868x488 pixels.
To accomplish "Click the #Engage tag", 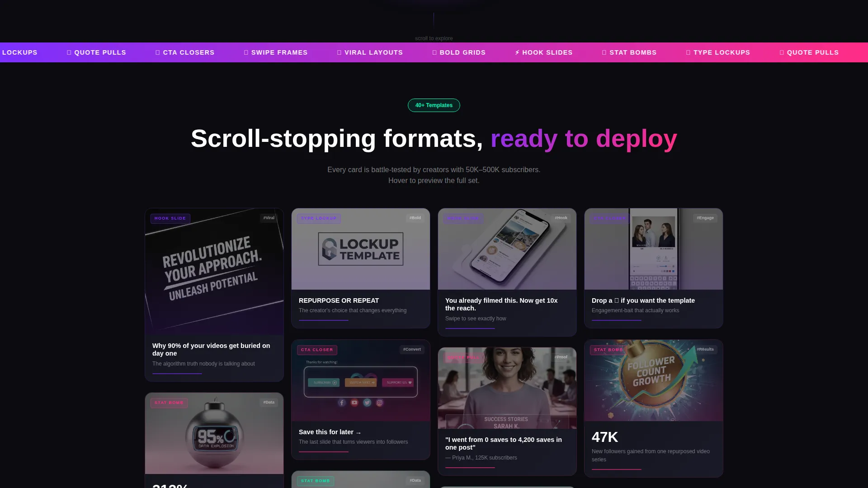I will tap(705, 218).
